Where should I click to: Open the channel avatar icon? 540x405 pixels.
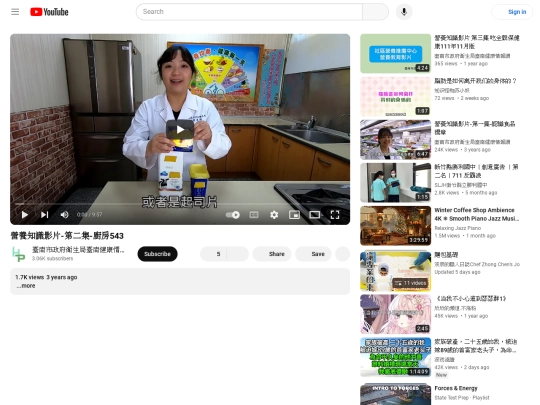(x=18, y=254)
